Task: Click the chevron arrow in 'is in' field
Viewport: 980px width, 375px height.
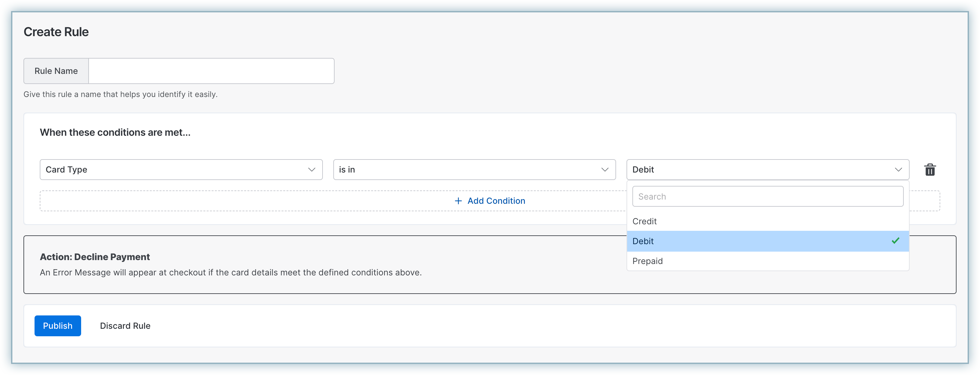Action: (x=604, y=170)
